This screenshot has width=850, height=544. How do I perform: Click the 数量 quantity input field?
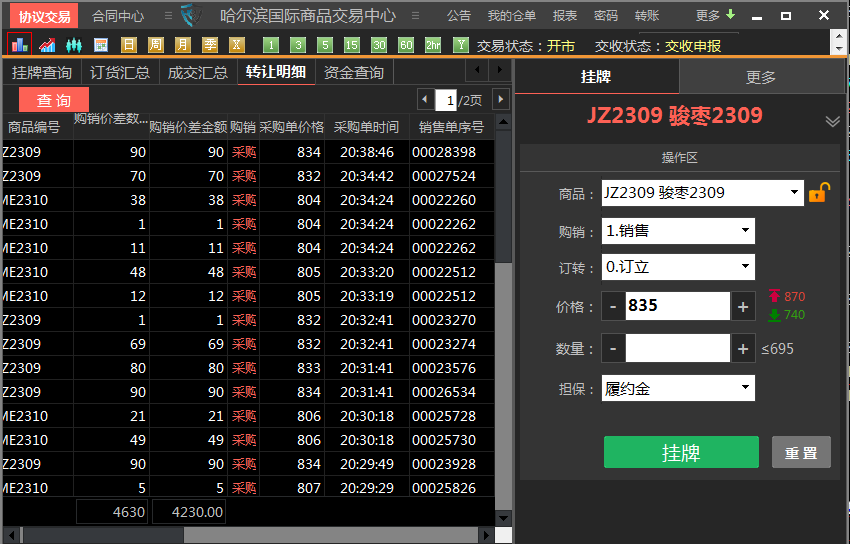pyautogui.click(x=677, y=348)
